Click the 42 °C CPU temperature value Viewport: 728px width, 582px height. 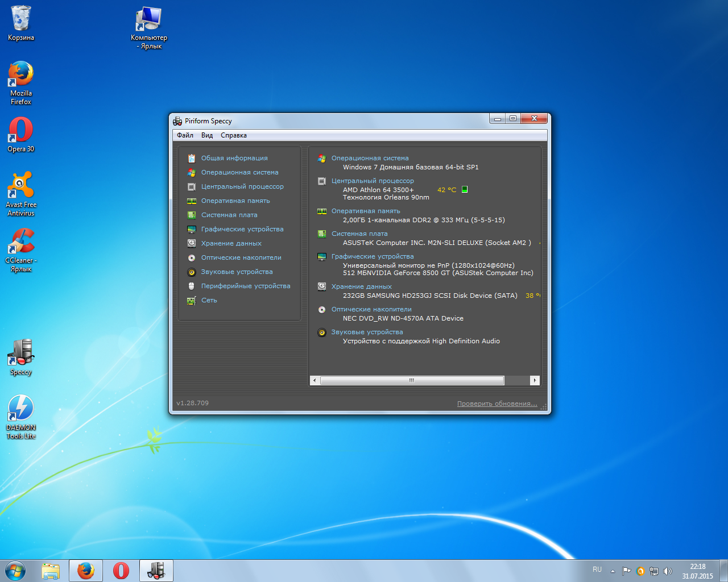[x=446, y=190]
